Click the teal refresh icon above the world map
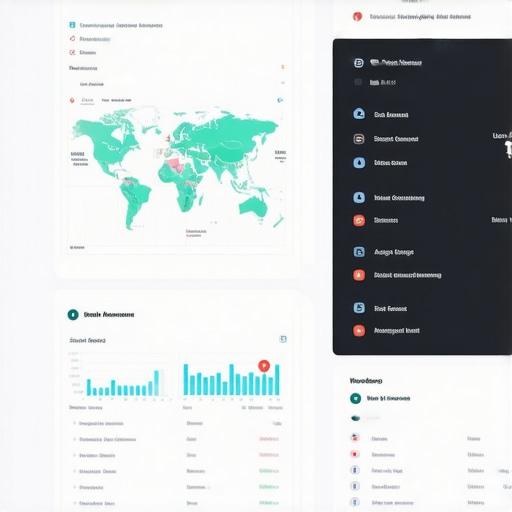 click(x=280, y=100)
